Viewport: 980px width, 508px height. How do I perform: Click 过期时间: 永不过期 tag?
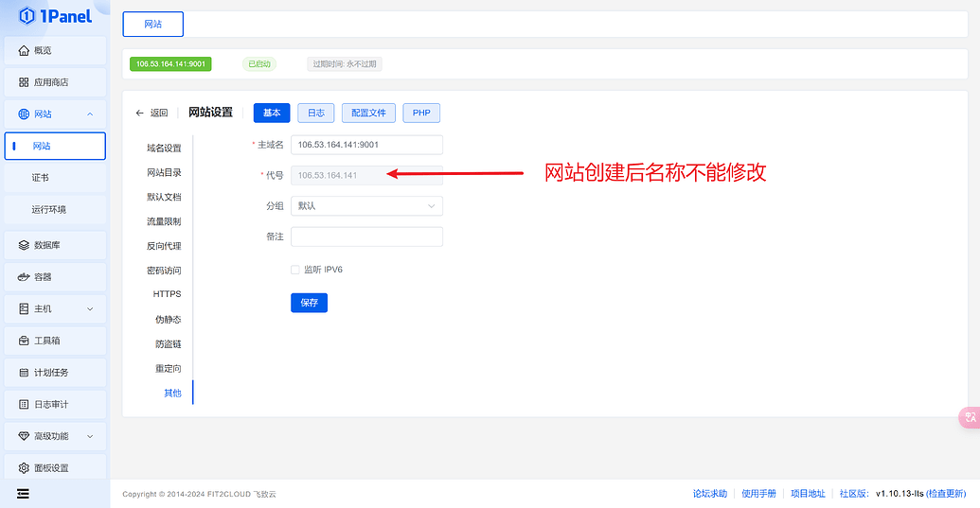345,63
